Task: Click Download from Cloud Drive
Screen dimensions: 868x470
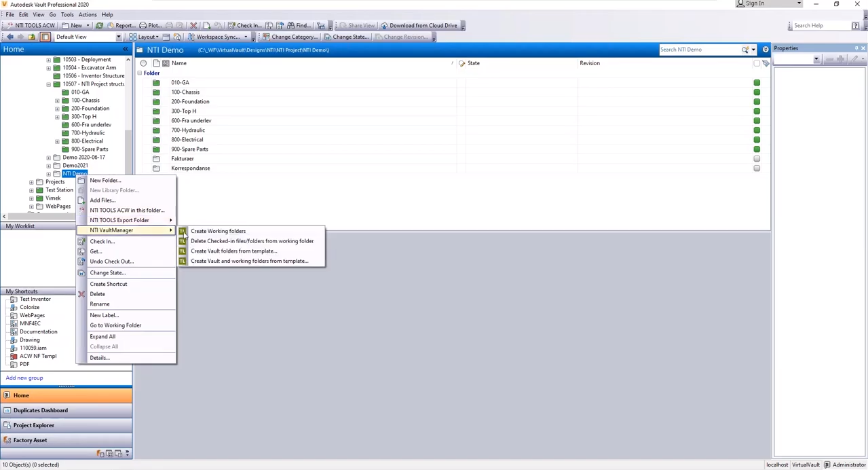Action: click(x=419, y=26)
